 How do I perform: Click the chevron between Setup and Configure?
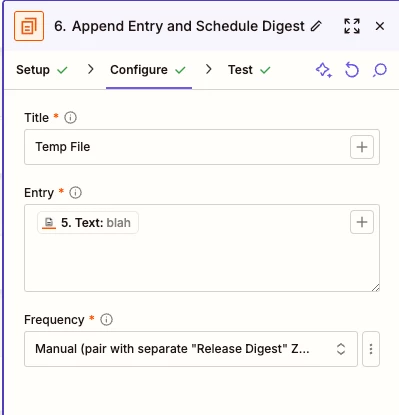(90, 69)
